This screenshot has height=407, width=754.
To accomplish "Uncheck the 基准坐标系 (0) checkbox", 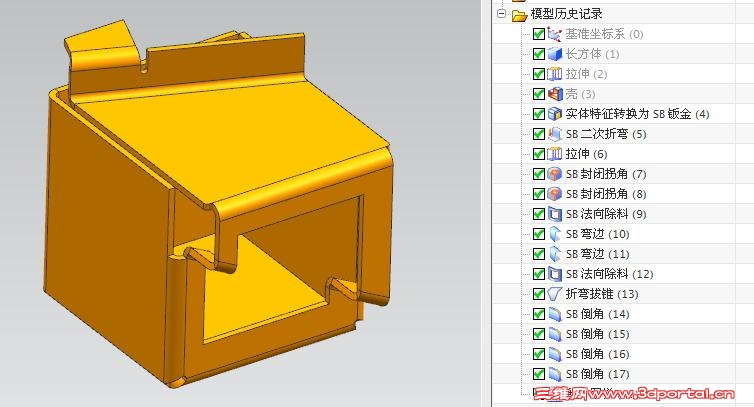I will pos(539,34).
